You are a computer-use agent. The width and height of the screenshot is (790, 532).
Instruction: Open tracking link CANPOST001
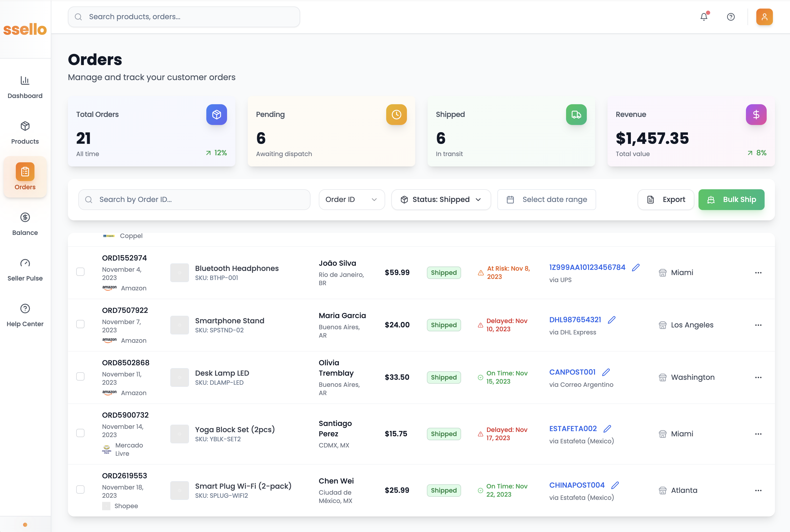pyautogui.click(x=572, y=372)
